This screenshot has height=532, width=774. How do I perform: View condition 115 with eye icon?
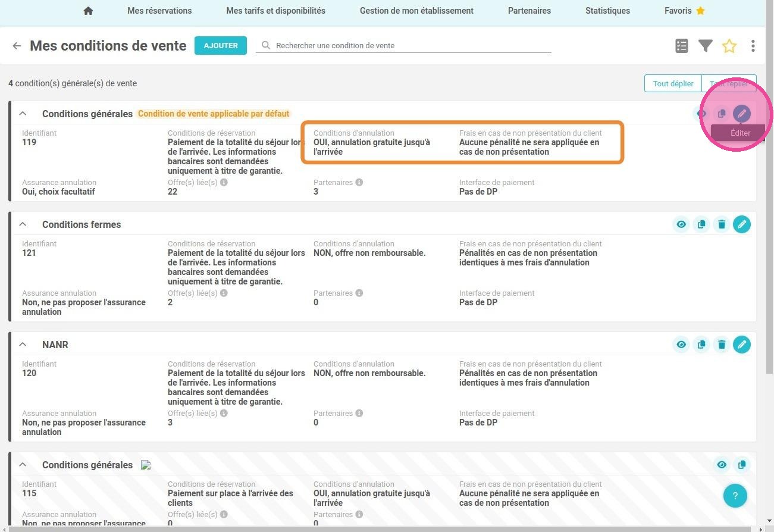(722, 465)
